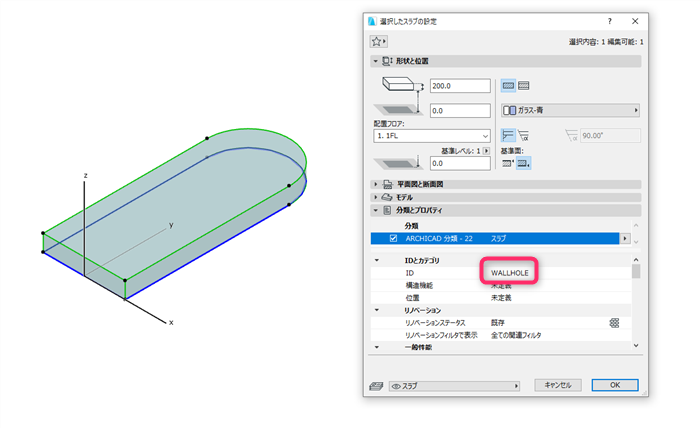The image size is (700, 429).
Task: Click the classification list scroll up arrow
Action: [636, 225]
